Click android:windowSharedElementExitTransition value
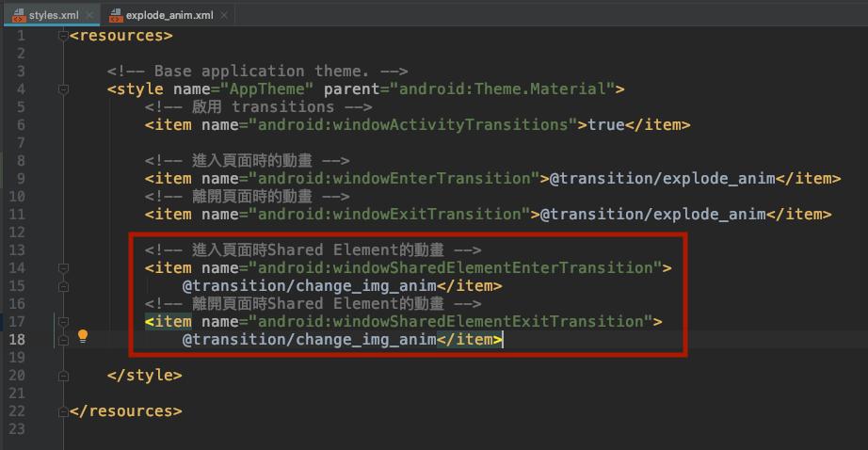Image resolution: width=868 pixels, height=450 pixels. point(451,322)
